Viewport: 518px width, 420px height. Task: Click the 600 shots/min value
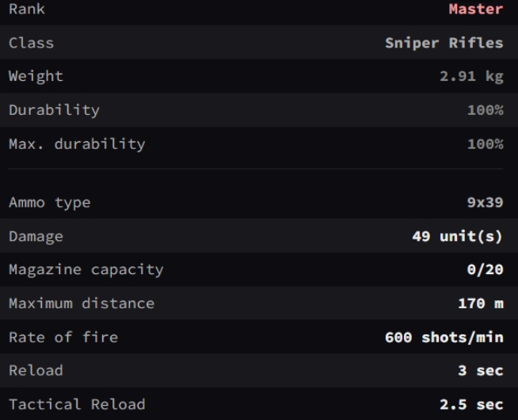pos(444,338)
